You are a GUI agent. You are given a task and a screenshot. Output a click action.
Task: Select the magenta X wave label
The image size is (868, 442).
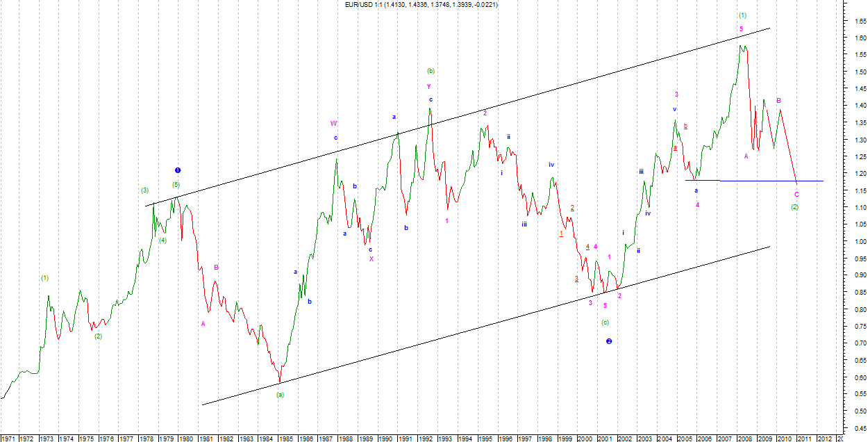pyautogui.click(x=371, y=259)
